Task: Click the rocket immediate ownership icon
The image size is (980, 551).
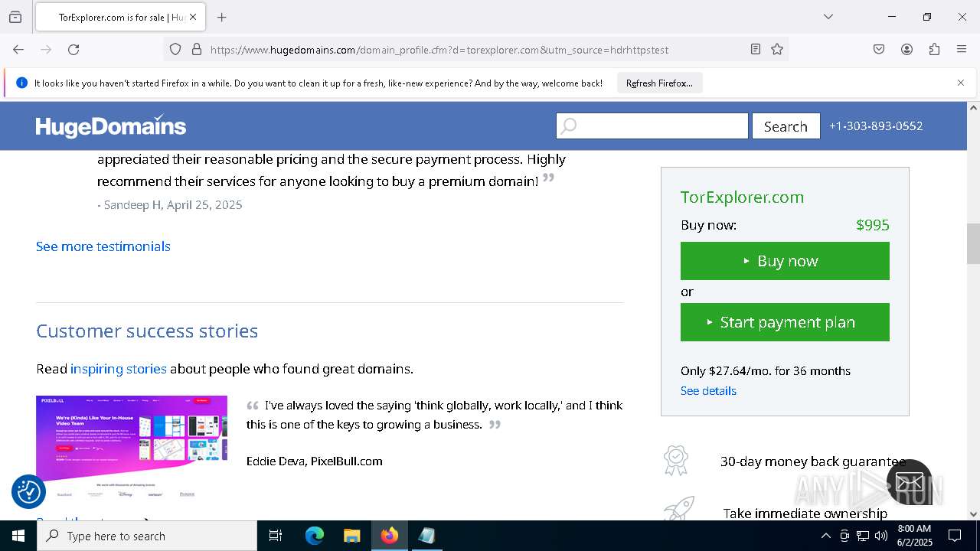Action: [678, 509]
